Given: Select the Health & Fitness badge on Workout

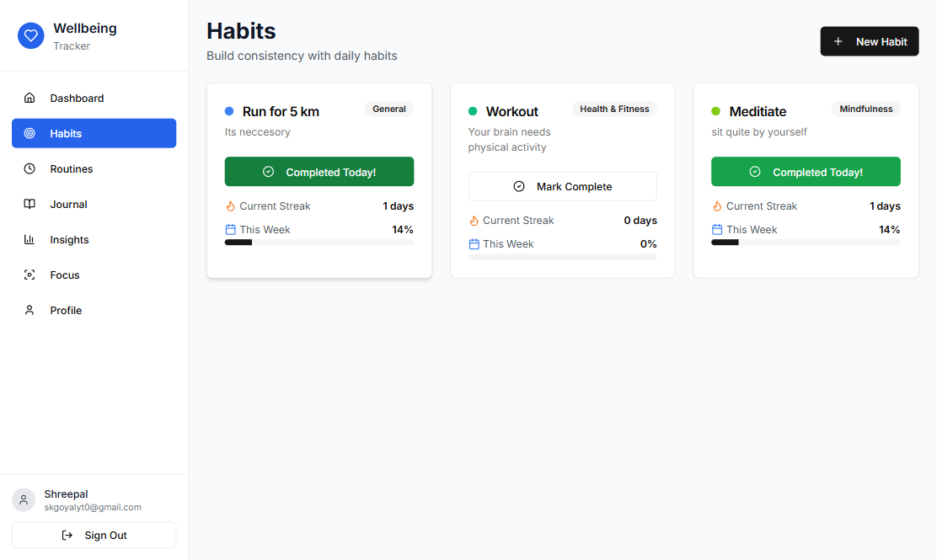Looking at the screenshot, I should [x=614, y=109].
